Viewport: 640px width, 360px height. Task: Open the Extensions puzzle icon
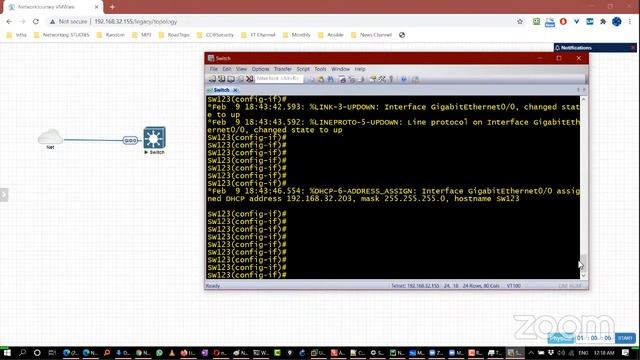click(x=603, y=21)
